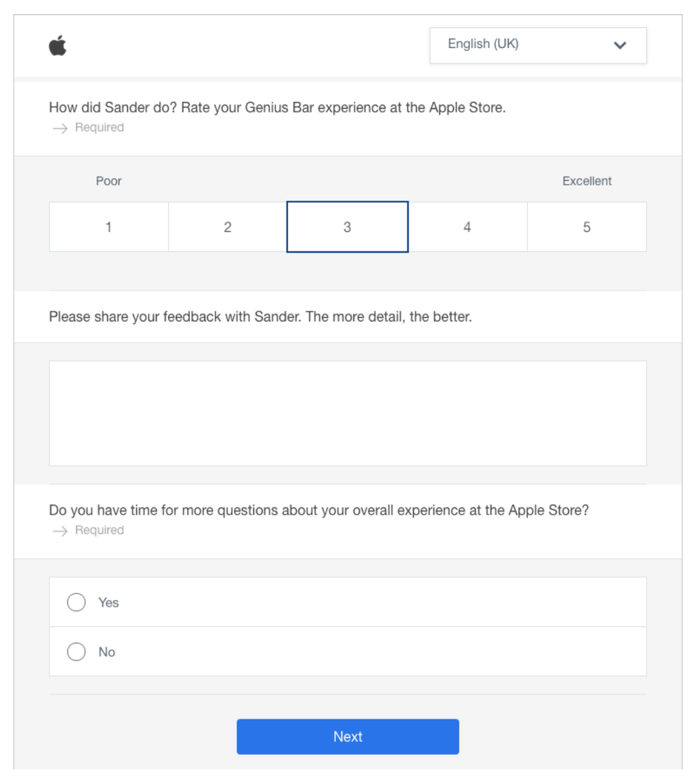
Task: Select the No radio button
Action: [77, 651]
